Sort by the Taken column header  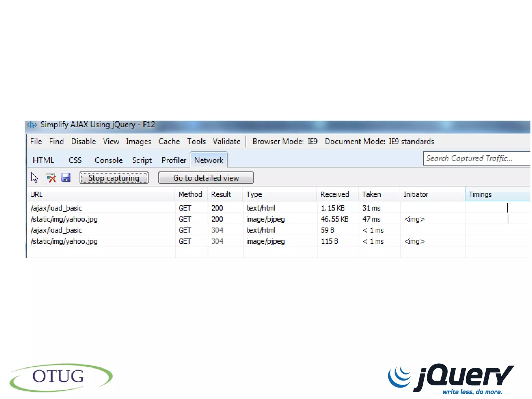[x=379, y=194]
